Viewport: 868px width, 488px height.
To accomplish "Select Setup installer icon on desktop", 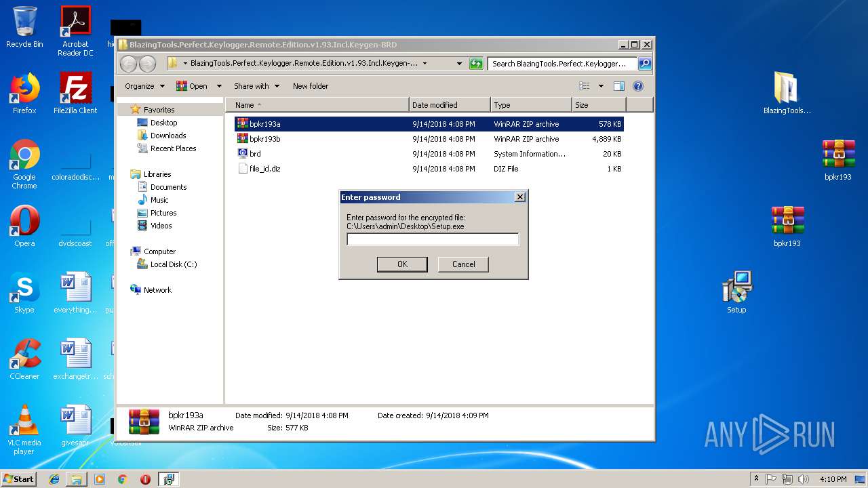I will 736,293.
